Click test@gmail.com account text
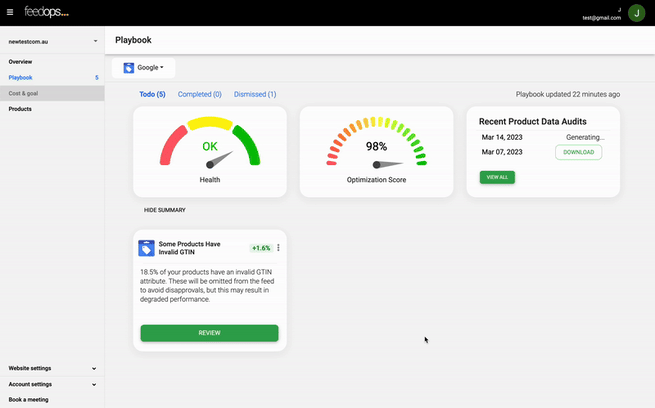655x408 pixels. pos(602,18)
